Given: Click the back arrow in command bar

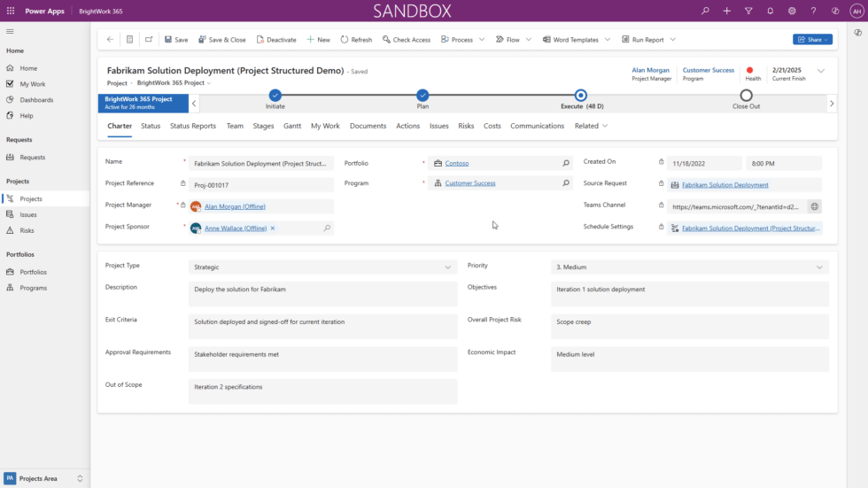Looking at the screenshot, I should (x=110, y=40).
